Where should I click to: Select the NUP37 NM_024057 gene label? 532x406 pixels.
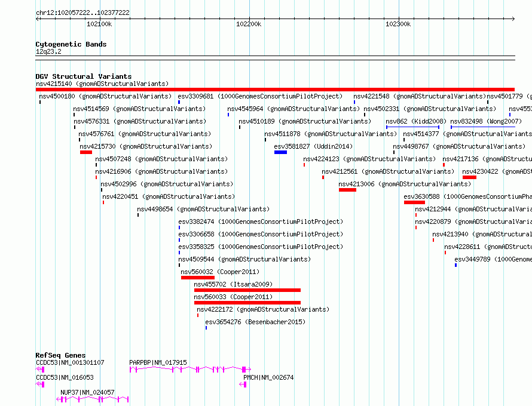pyautogui.click(x=87, y=392)
